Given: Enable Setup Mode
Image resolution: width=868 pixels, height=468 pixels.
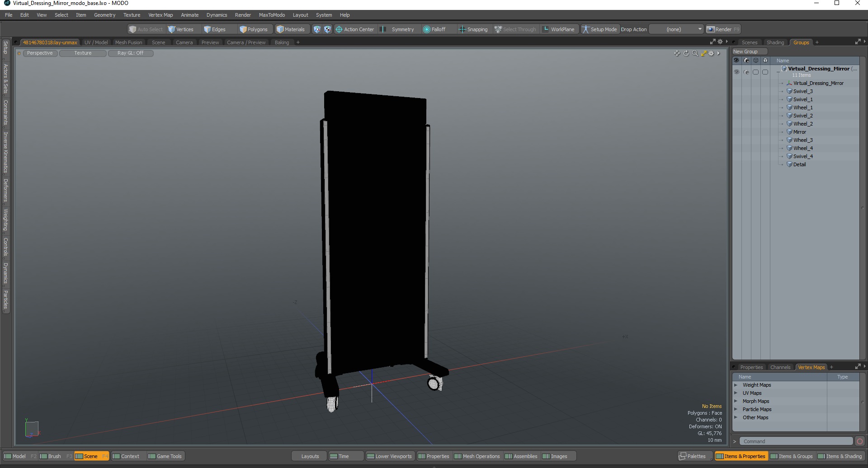Looking at the screenshot, I should click(x=599, y=29).
